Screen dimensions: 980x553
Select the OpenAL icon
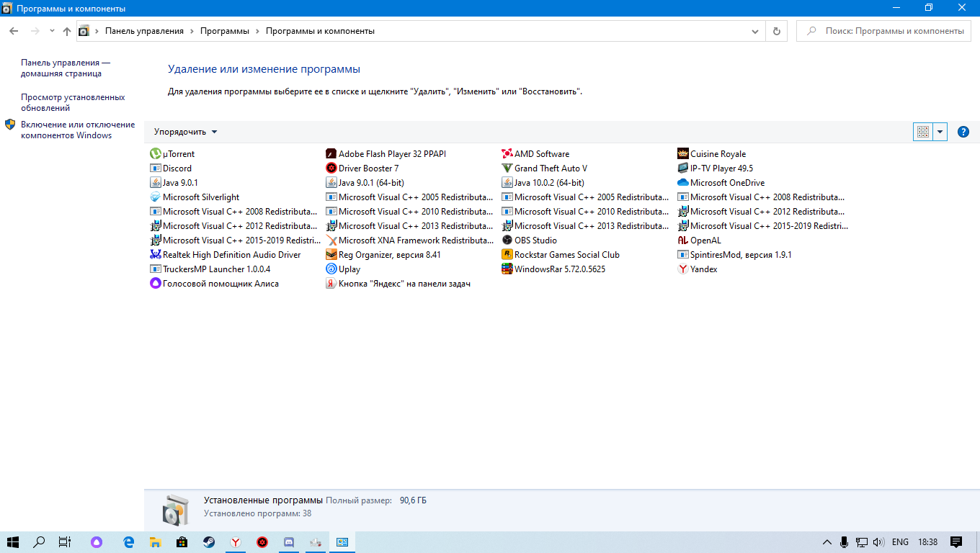pyautogui.click(x=683, y=240)
